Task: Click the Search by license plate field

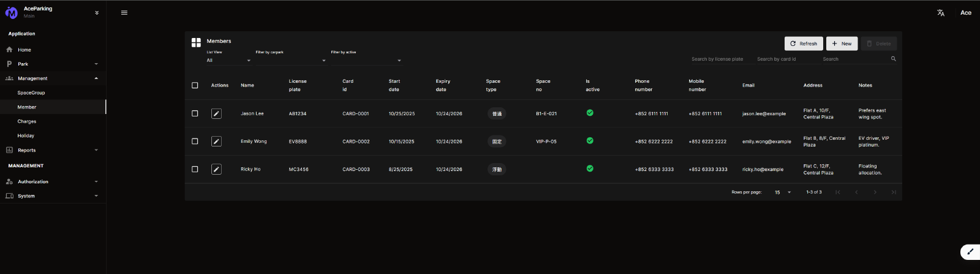Action: (x=717, y=59)
